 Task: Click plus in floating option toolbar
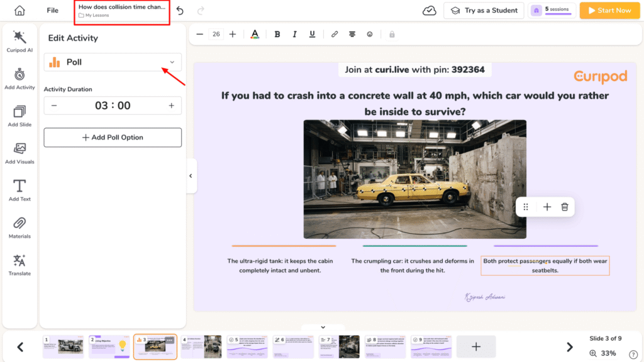[547, 207]
